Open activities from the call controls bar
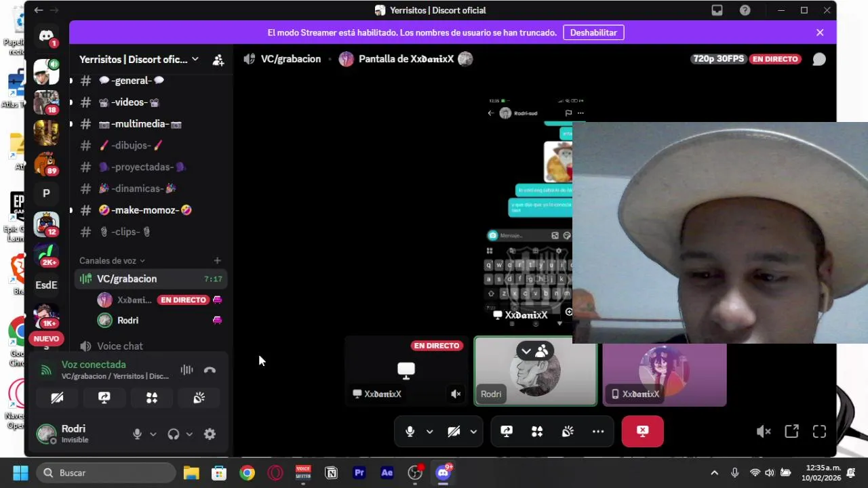 coord(537,431)
